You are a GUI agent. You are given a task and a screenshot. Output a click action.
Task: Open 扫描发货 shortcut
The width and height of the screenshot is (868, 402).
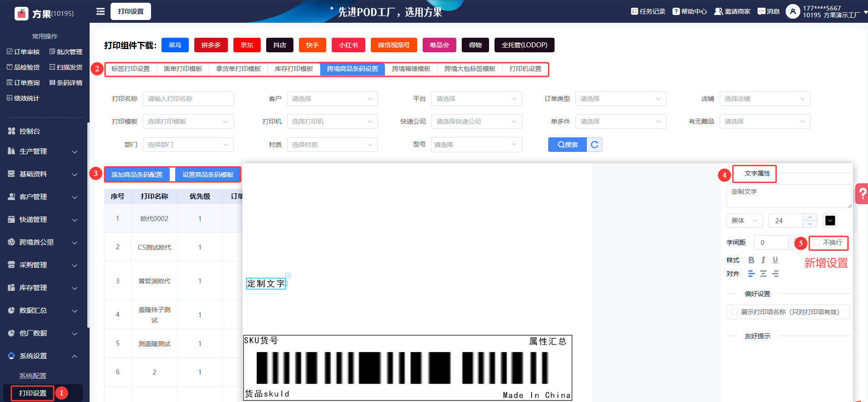point(66,67)
